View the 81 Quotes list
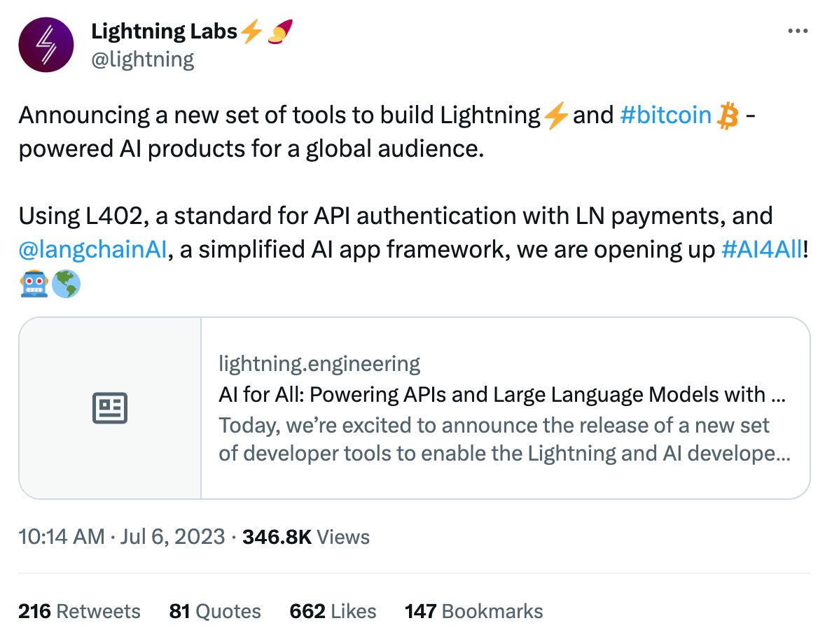This screenshot has width=832, height=644. pos(214,611)
